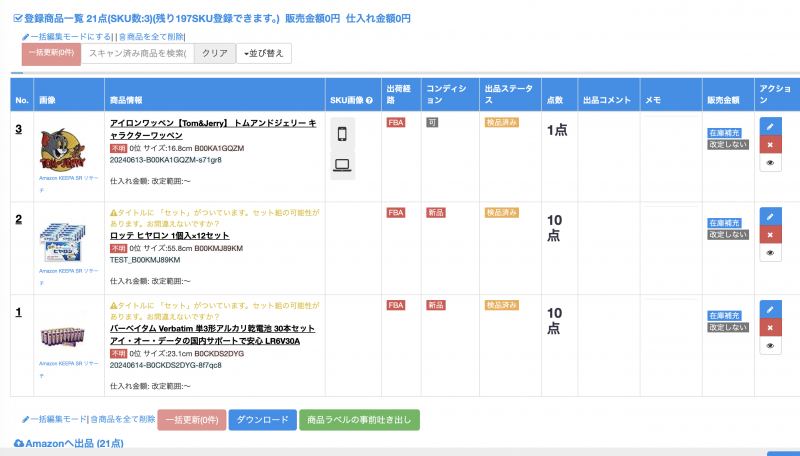Viewport: 800px width, 456px height.
Task: Click the Amazonへ出品 (21点) heading
Action: pyautogui.click(x=68, y=443)
